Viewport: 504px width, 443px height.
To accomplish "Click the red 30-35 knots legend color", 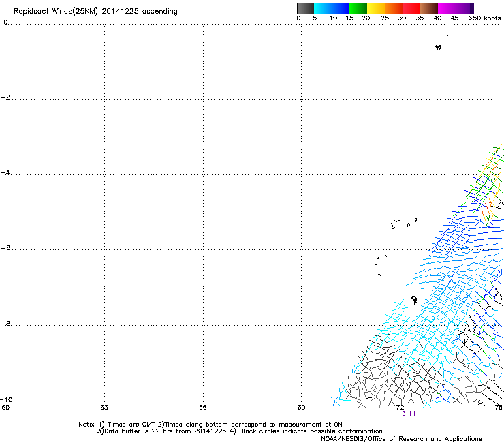I will coord(411,8).
